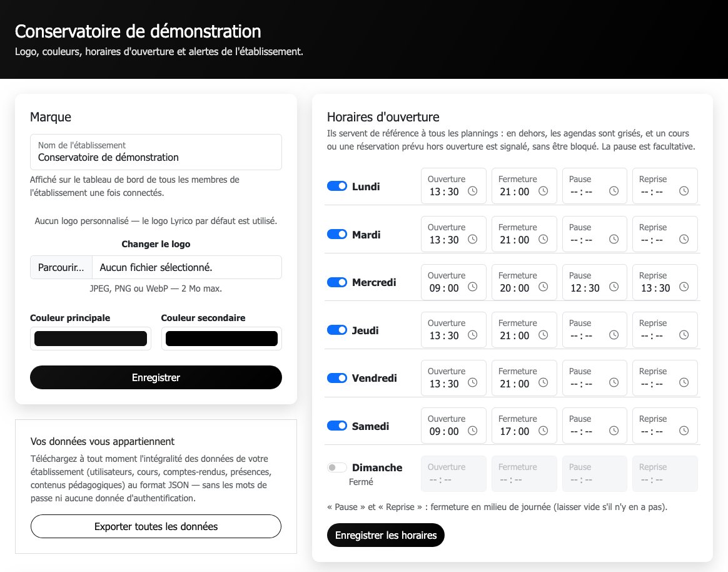This screenshot has height=572, width=728.
Task: Click the Vendredi Fermeture time 21:00
Action: click(515, 384)
